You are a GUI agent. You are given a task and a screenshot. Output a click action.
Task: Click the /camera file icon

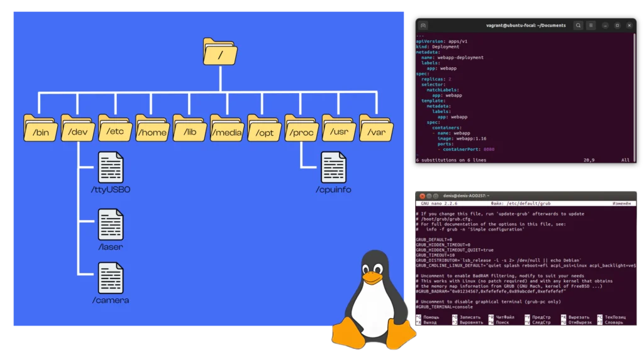point(110,278)
